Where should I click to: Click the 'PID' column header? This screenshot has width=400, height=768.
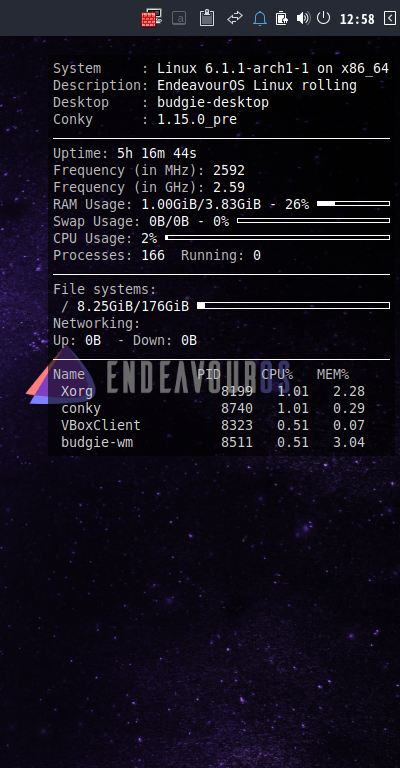209,375
